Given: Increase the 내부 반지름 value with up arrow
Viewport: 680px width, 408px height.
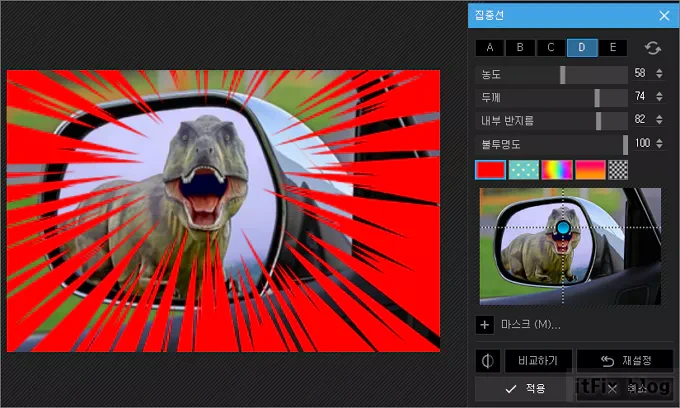Looking at the screenshot, I should coord(660,116).
